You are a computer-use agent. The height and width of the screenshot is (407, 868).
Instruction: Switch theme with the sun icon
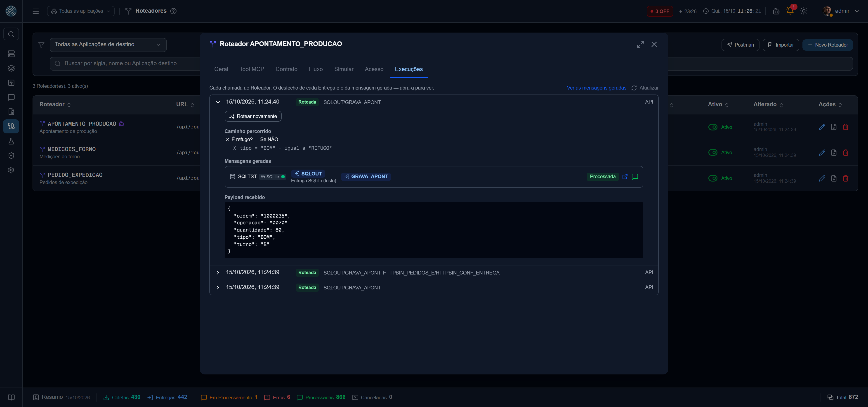(804, 11)
